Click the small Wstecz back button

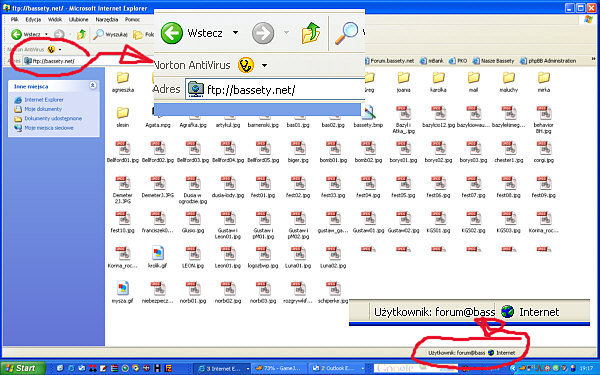tap(26, 34)
